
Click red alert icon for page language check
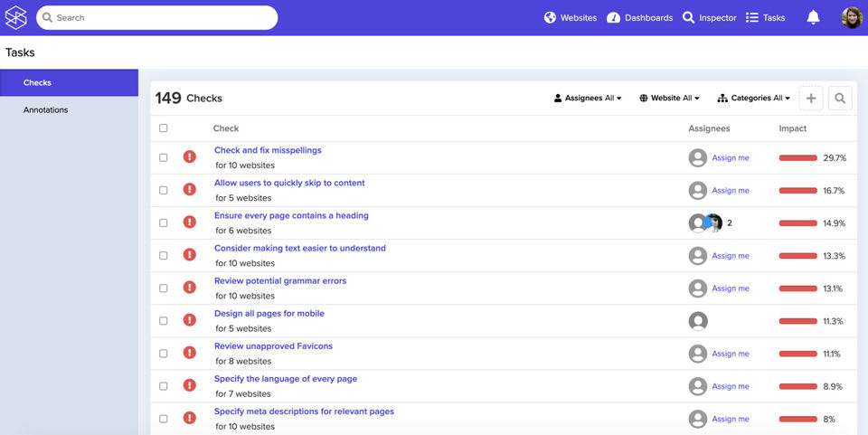[189, 385]
